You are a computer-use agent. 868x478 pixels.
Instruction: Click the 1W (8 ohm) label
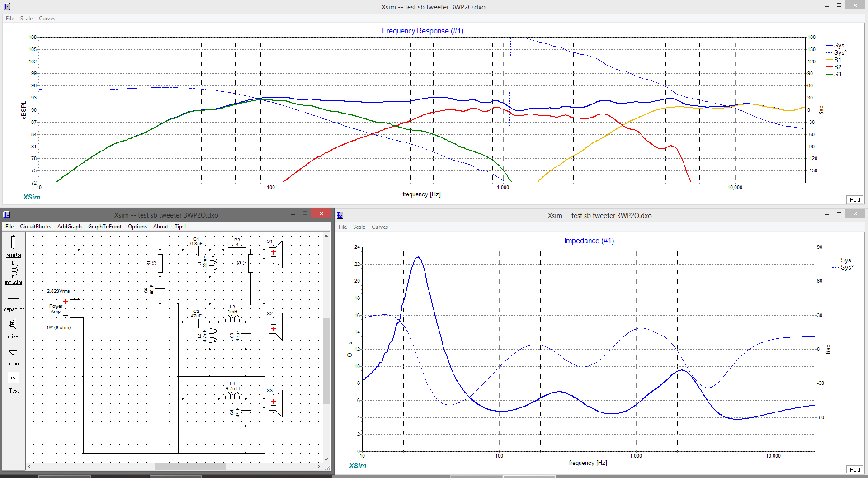[x=58, y=327]
